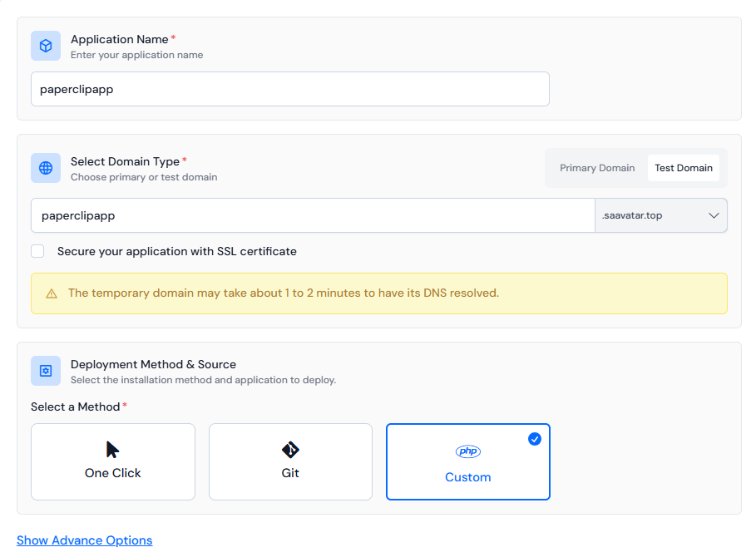Switch to the Primary Domain tab
This screenshot has height=557, width=756.
tap(597, 168)
